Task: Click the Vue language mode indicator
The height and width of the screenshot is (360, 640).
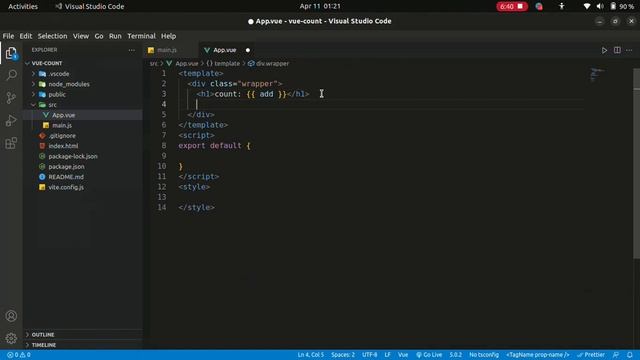Action: tap(403, 355)
